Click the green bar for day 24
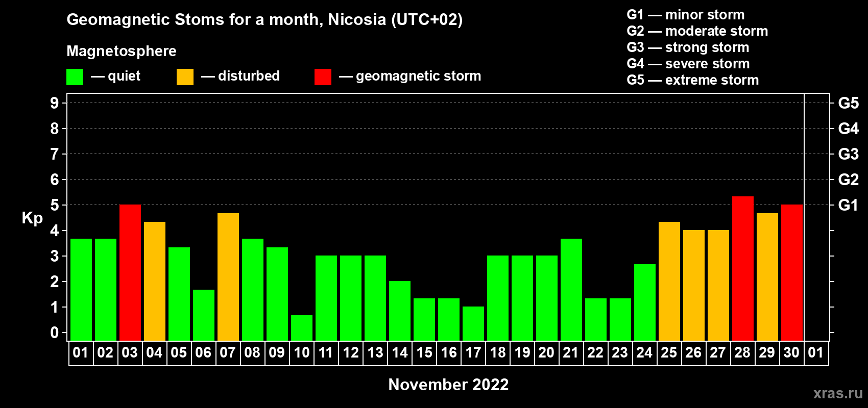The height and width of the screenshot is (408, 868). coord(645,302)
